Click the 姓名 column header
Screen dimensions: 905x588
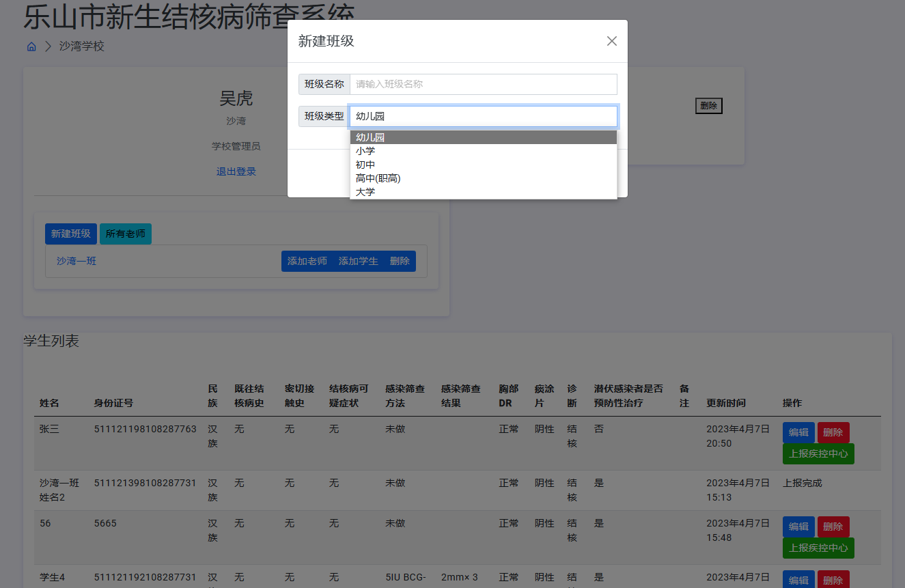(49, 403)
